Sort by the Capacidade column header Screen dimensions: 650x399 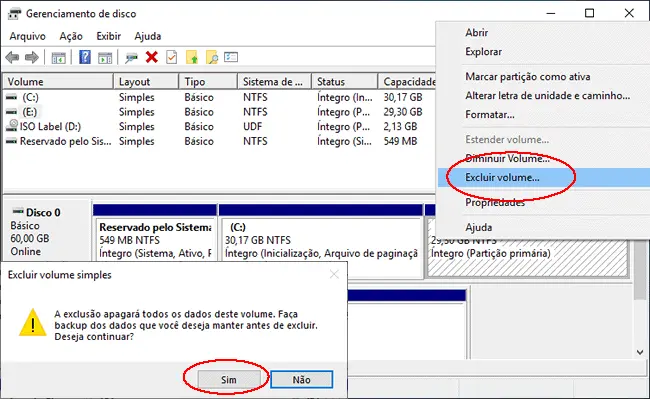click(407, 82)
